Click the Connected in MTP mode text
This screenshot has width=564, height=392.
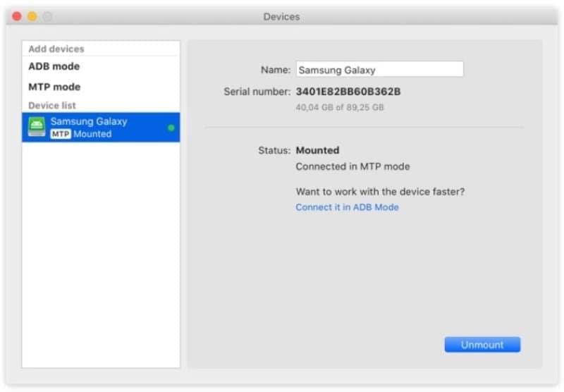352,167
